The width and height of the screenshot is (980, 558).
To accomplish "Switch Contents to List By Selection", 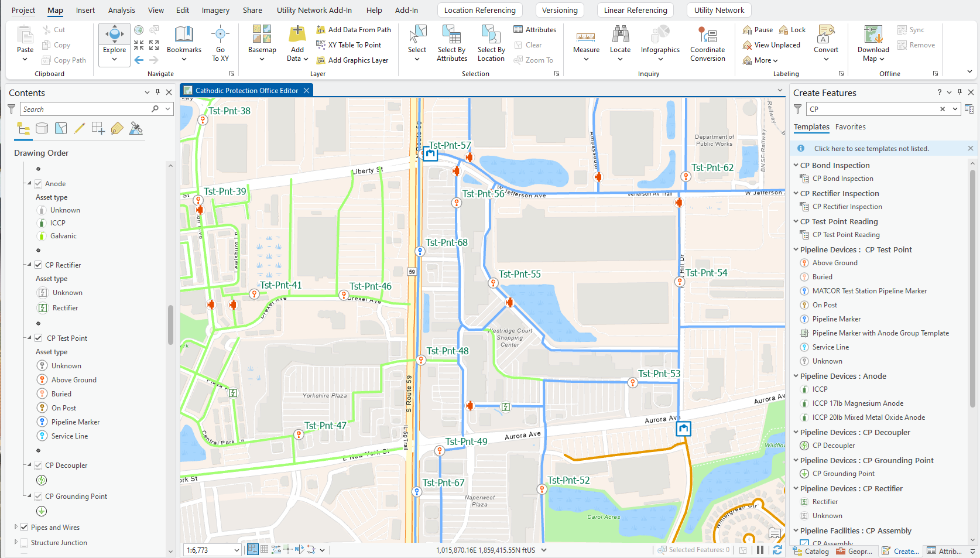I will [x=61, y=129].
